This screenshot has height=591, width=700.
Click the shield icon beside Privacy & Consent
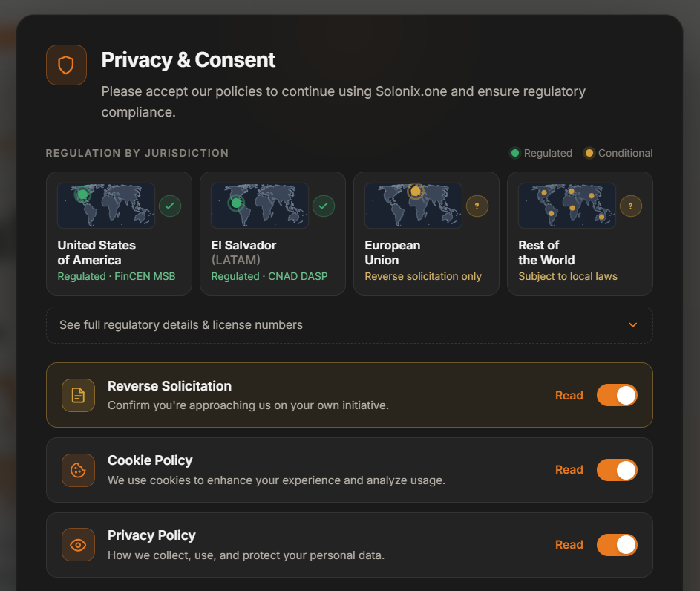(x=66, y=65)
